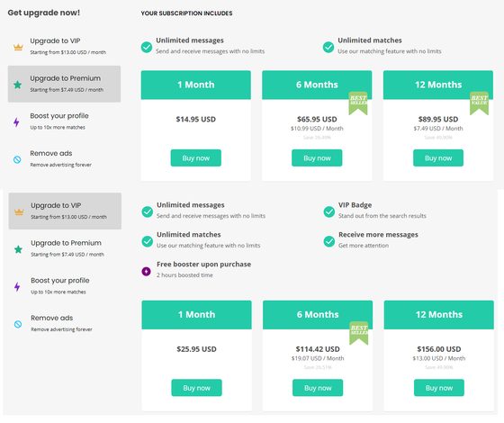The image size is (504, 423).
Task: Buy the $25.95 USD one month VIP plan
Action: 196,388
